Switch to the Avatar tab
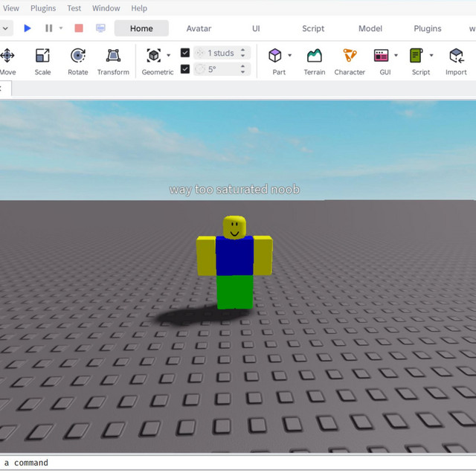Screen dimensions: 476x476 (199, 28)
